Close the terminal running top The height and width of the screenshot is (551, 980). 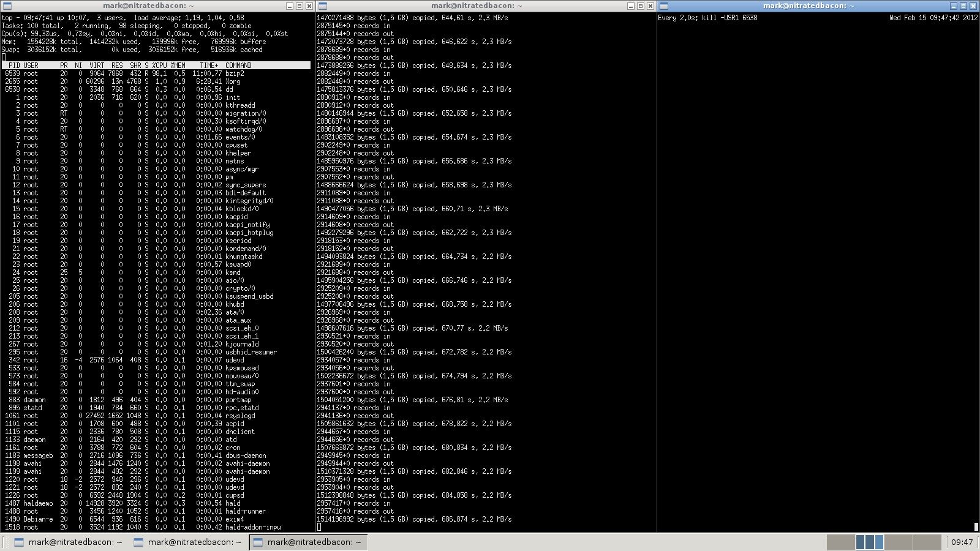tap(309, 6)
